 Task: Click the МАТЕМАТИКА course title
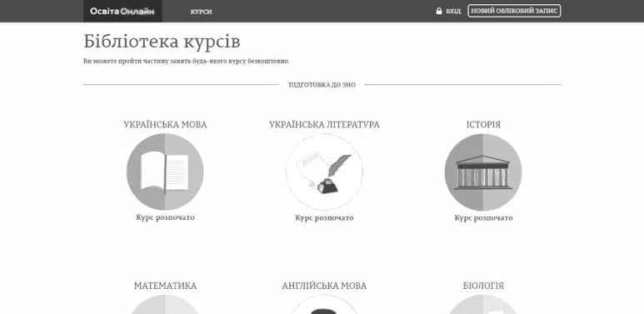pyautogui.click(x=165, y=286)
